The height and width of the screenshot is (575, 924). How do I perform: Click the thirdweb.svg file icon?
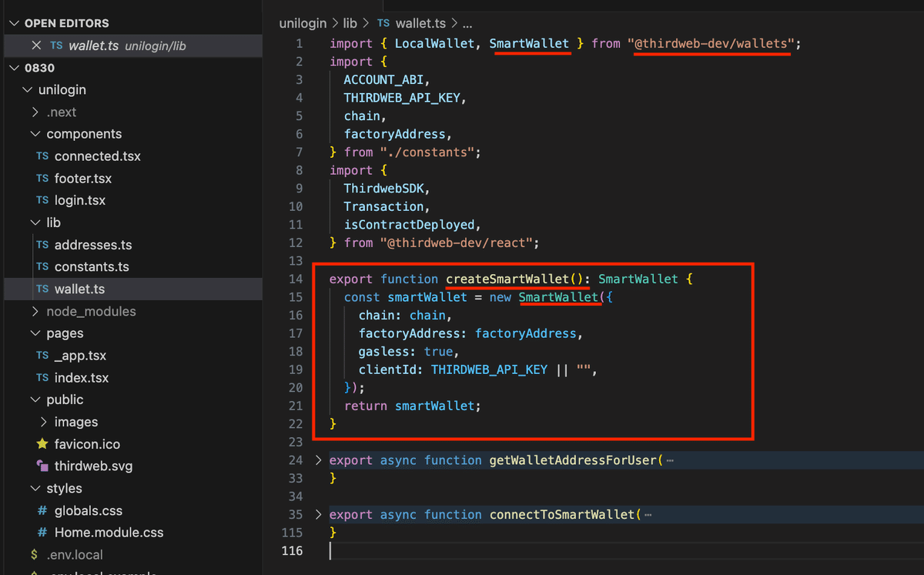point(42,466)
